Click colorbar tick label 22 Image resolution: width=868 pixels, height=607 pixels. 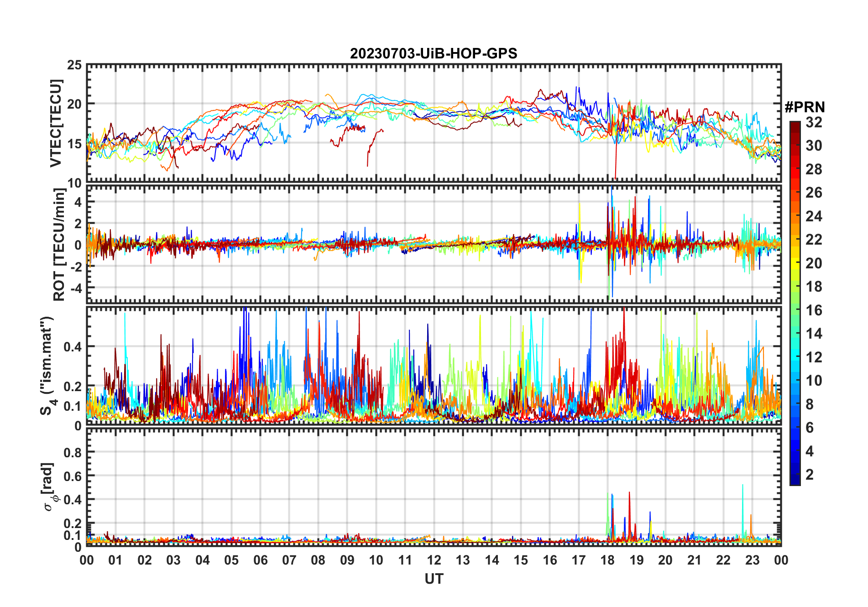pyautogui.click(x=814, y=239)
